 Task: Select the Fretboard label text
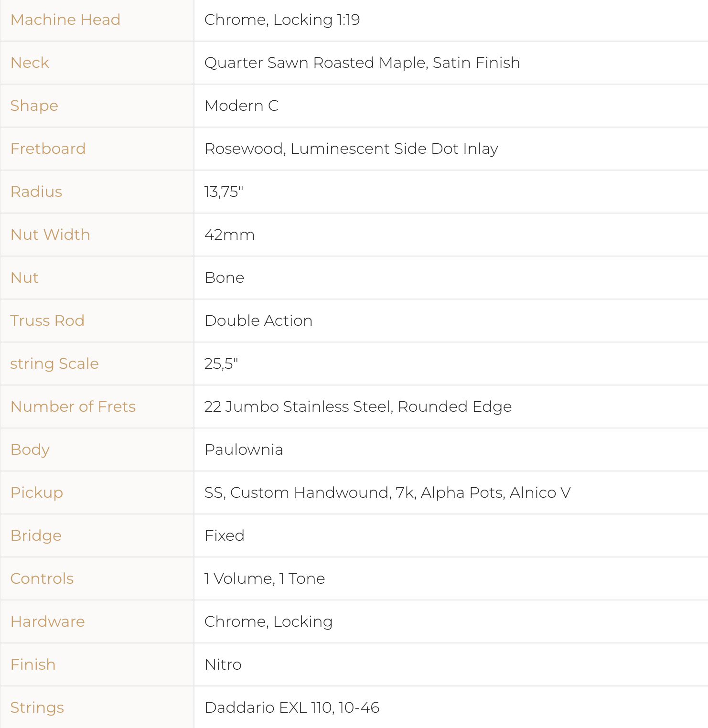coord(48,149)
